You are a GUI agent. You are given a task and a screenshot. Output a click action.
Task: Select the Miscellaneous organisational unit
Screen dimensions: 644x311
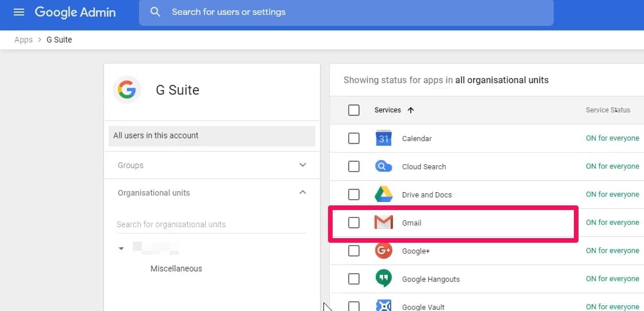point(176,269)
